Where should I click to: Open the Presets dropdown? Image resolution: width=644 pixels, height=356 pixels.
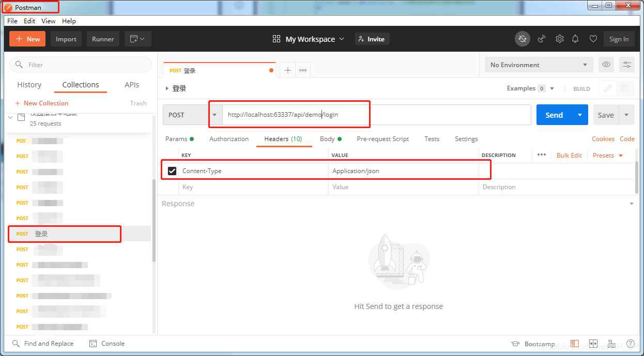pos(608,155)
